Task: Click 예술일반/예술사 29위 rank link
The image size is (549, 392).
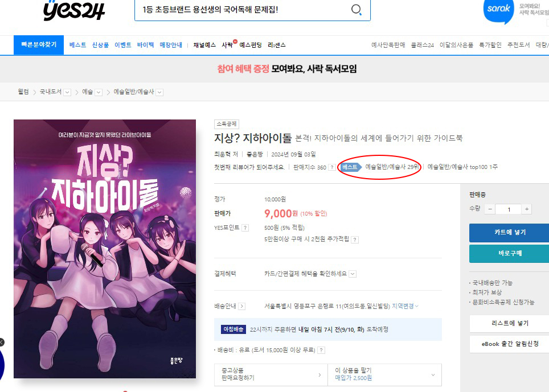Action: coord(392,167)
